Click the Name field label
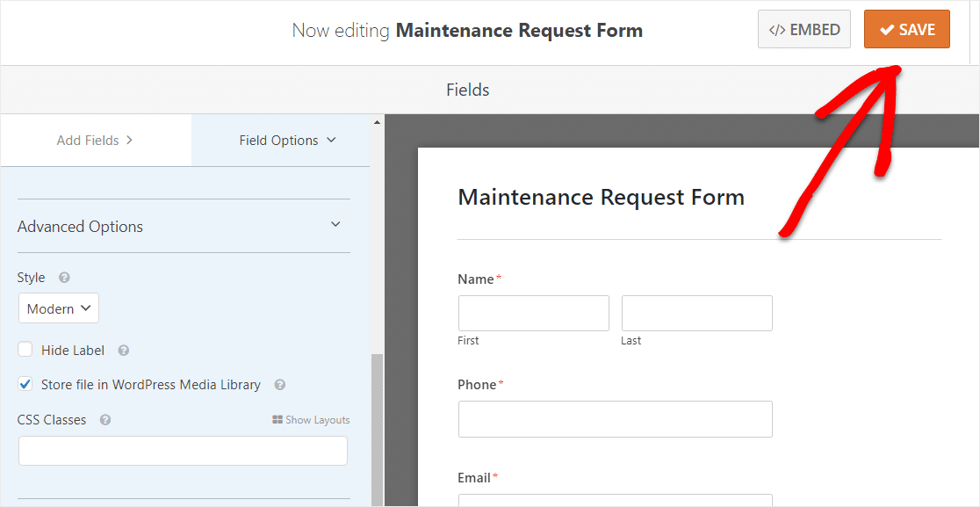Image resolution: width=980 pixels, height=507 pixels. (476, 279)
